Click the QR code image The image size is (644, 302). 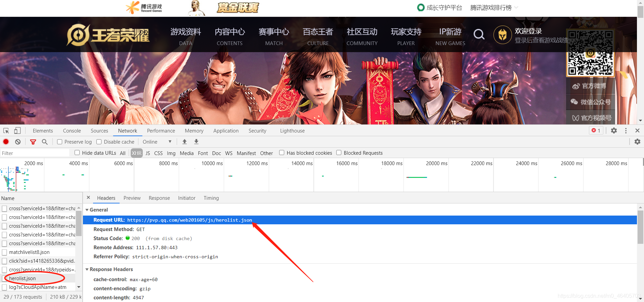click(590, 53)
